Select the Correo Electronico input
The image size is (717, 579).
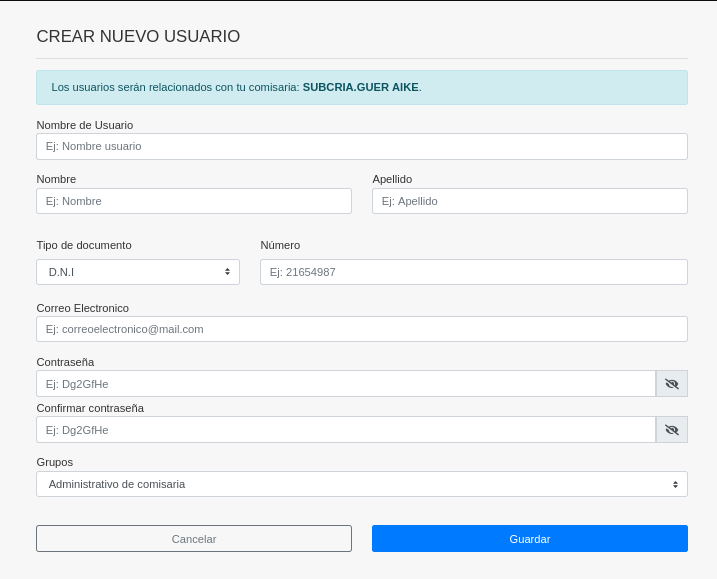coord(362,329)
